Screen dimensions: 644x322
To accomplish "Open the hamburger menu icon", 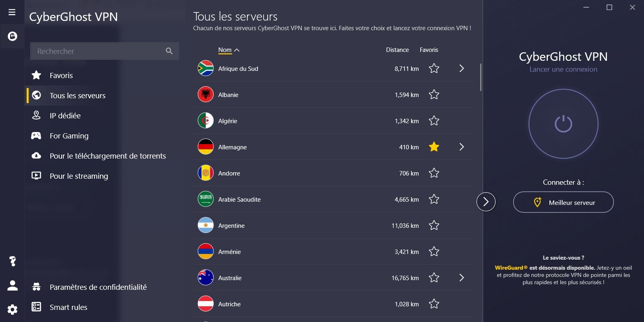I will click(x=12, y=12).
